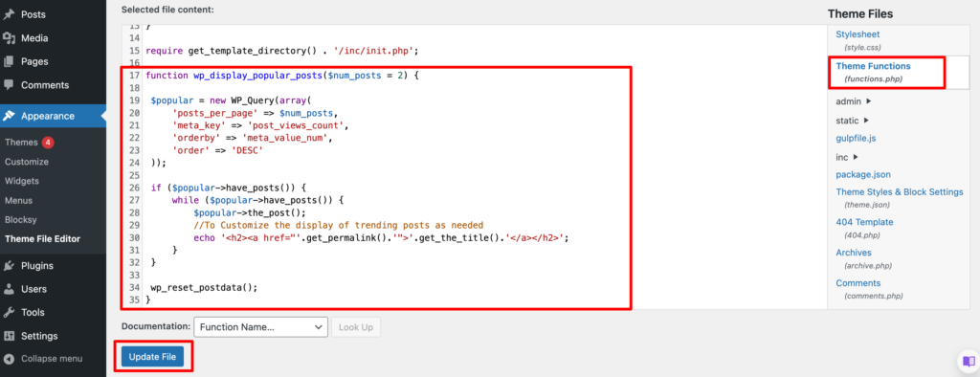Click the Update File button
The image size is (980, 377).
152,357
